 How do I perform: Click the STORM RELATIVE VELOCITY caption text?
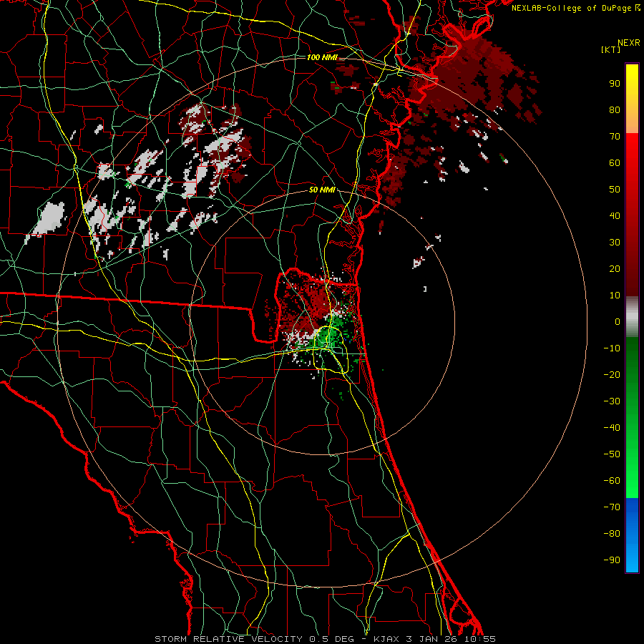(228, 639)
